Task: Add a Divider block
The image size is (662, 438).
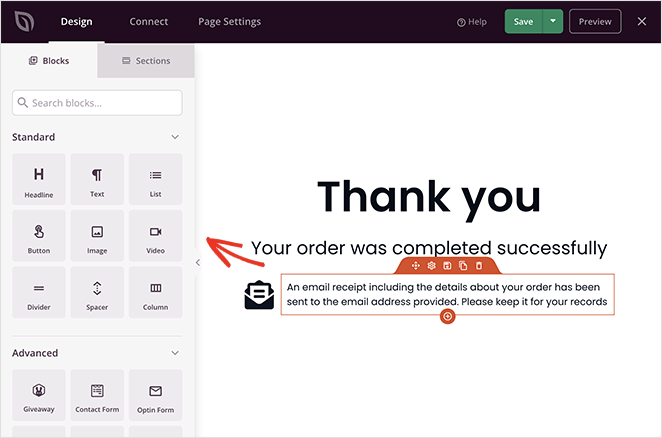Action: click(39, 292)
